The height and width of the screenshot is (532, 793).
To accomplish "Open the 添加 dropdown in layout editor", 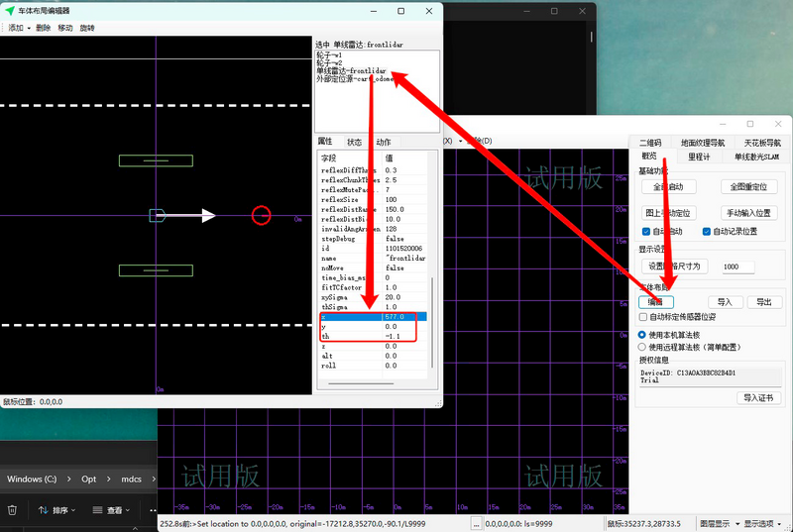I will pyautogui.click(x=18, y=28).
